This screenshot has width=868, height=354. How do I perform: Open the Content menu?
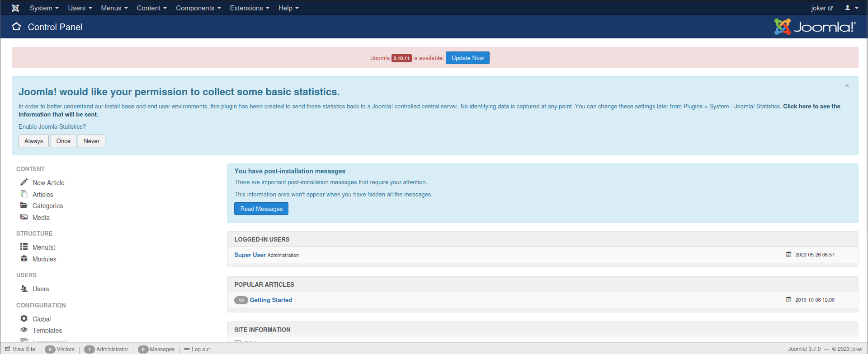152,8
